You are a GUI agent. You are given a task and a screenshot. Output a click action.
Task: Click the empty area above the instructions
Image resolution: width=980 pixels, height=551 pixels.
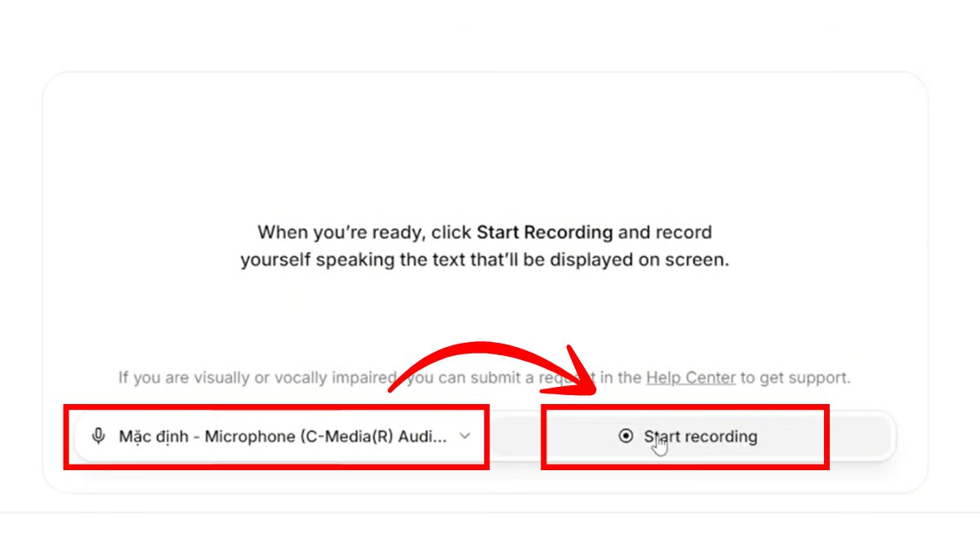coord(484,147)
